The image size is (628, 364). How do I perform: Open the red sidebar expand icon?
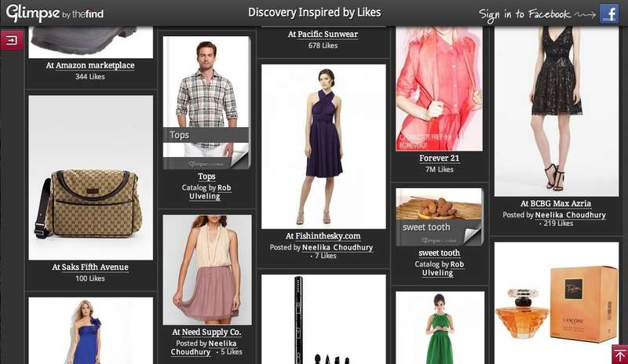[12, 41]
